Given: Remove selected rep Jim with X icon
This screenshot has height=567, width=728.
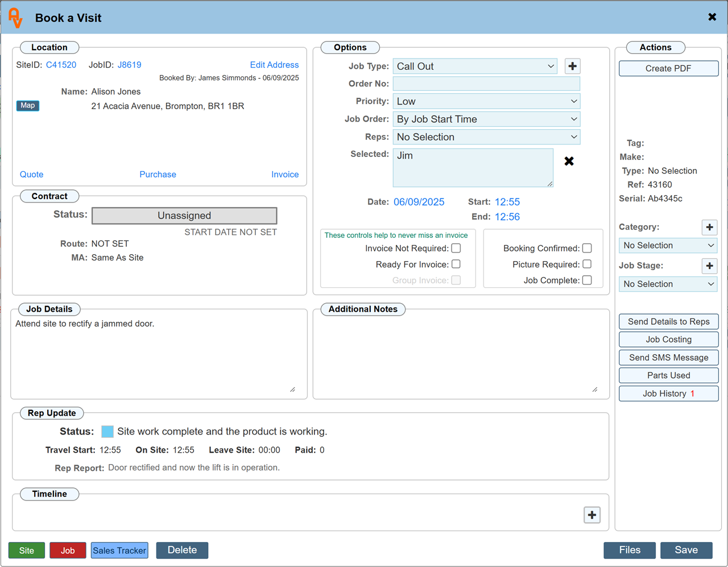Looking at the screenshot, I should (569, 162).
